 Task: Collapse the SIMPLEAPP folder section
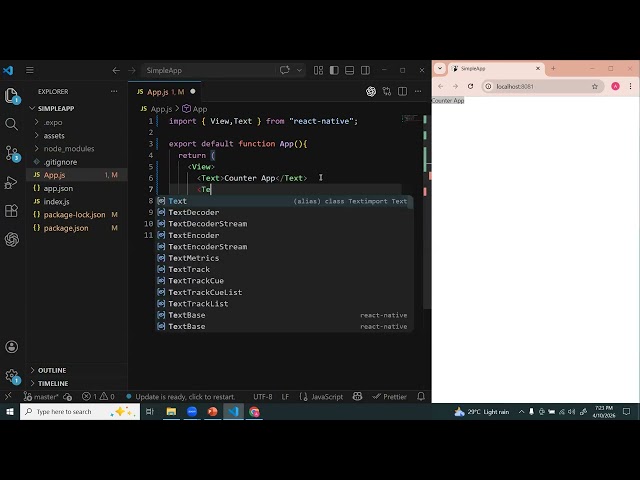point(77,108)
